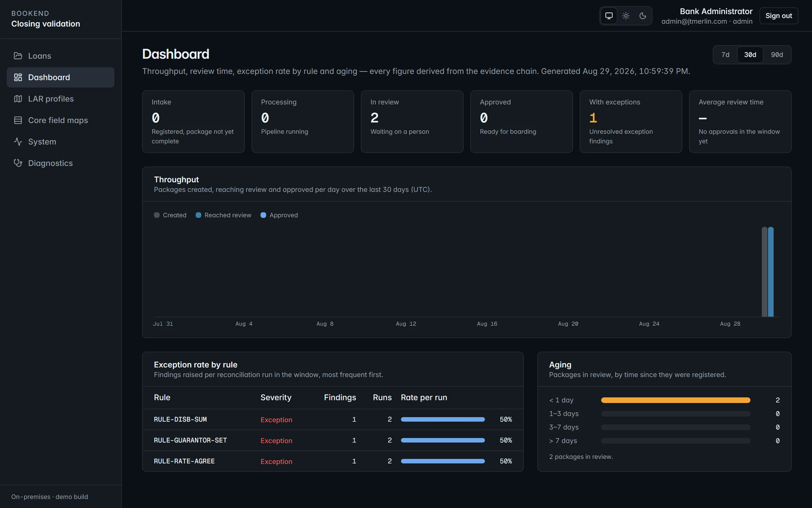Toggle the Created series legend dot

click(157, 215)
